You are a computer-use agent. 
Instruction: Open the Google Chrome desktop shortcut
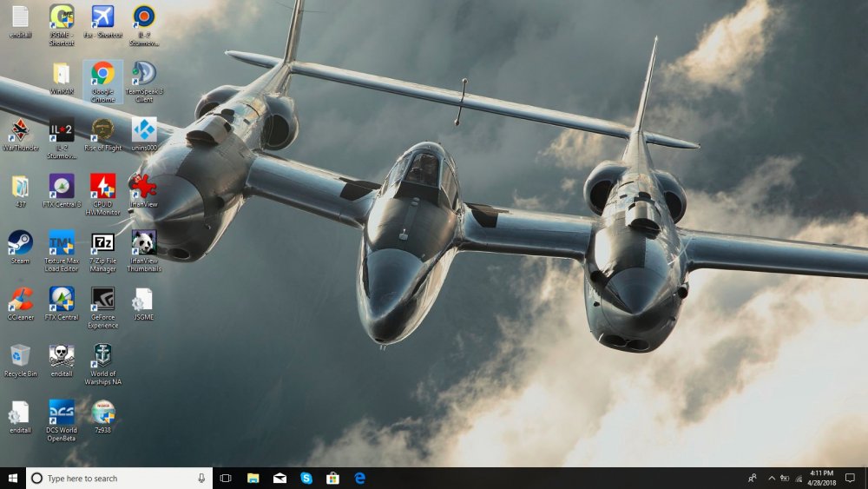[x=102, y=76]
